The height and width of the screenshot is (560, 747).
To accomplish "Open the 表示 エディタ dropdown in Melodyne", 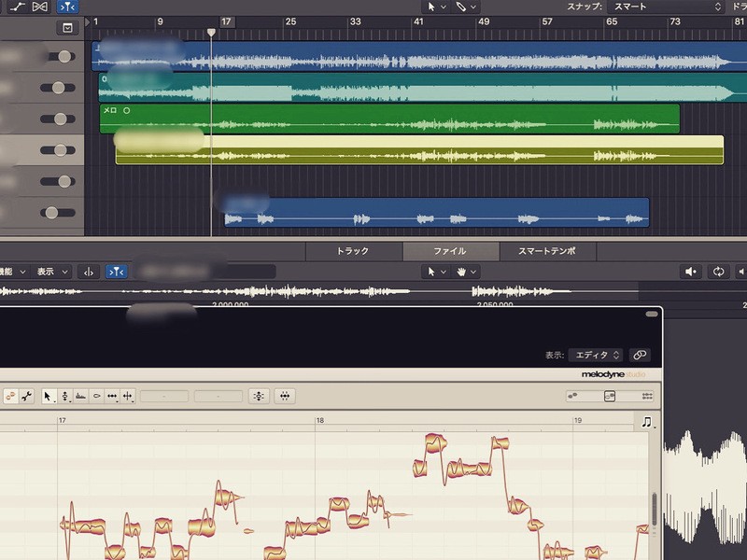I will [596, 355].
